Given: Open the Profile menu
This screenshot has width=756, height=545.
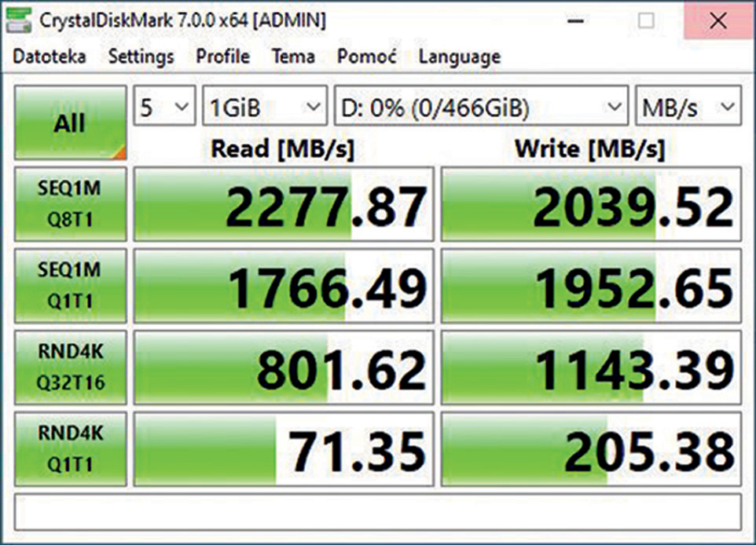Looking at the screenshot, I should coord(222,57).
